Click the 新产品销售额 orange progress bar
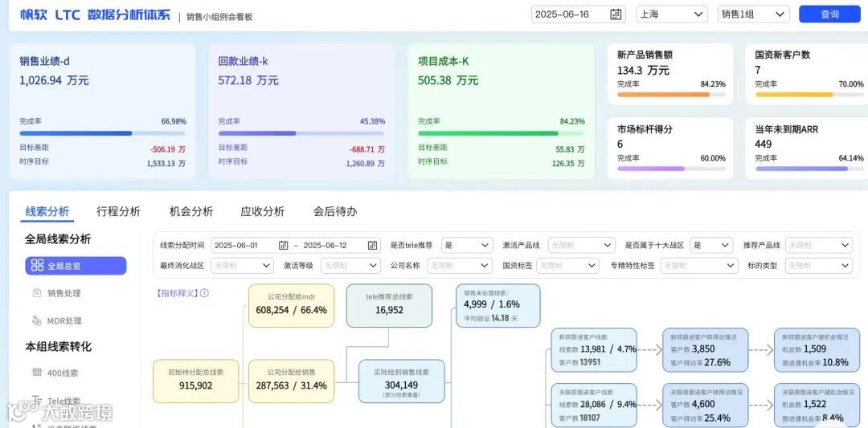Image resolution: width=868 pixels, height=428 pixels. pyautogui.click(x=671, y=95)
